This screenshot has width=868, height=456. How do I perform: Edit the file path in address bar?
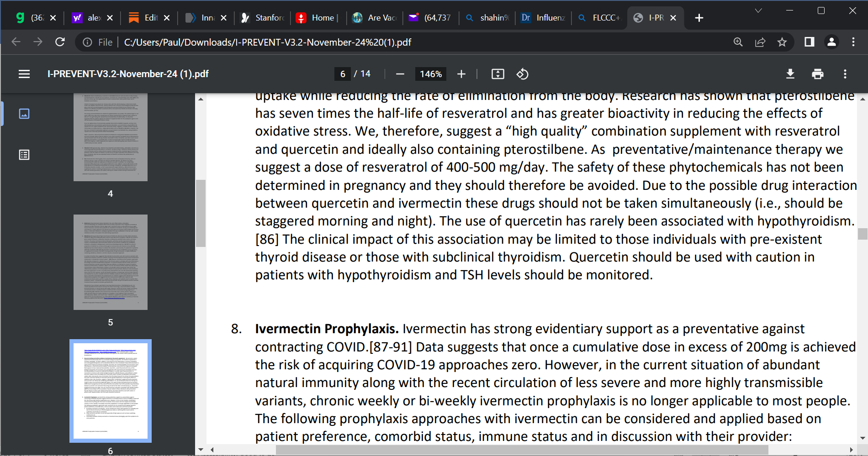(268, 42)
